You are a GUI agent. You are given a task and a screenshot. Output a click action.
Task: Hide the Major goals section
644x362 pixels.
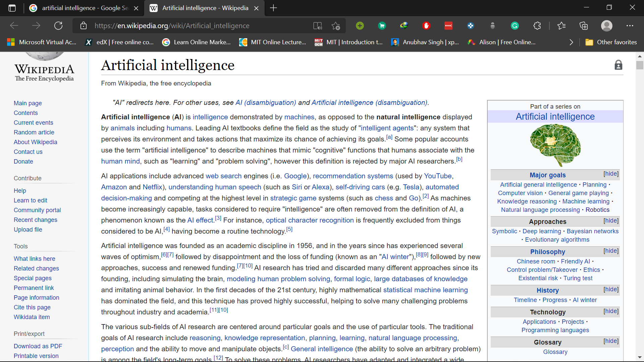point(611,174)
